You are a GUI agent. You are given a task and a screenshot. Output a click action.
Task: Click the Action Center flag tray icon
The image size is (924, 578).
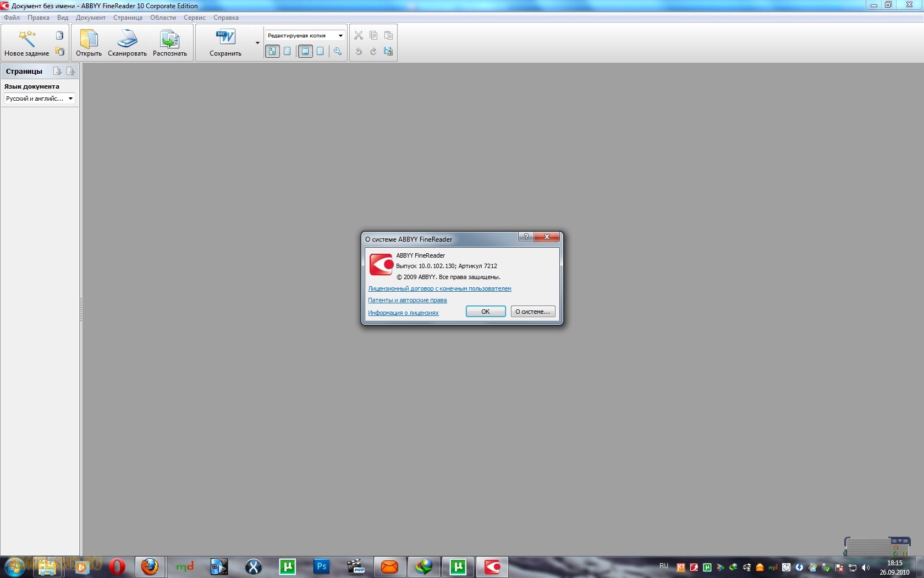[839, 568]
